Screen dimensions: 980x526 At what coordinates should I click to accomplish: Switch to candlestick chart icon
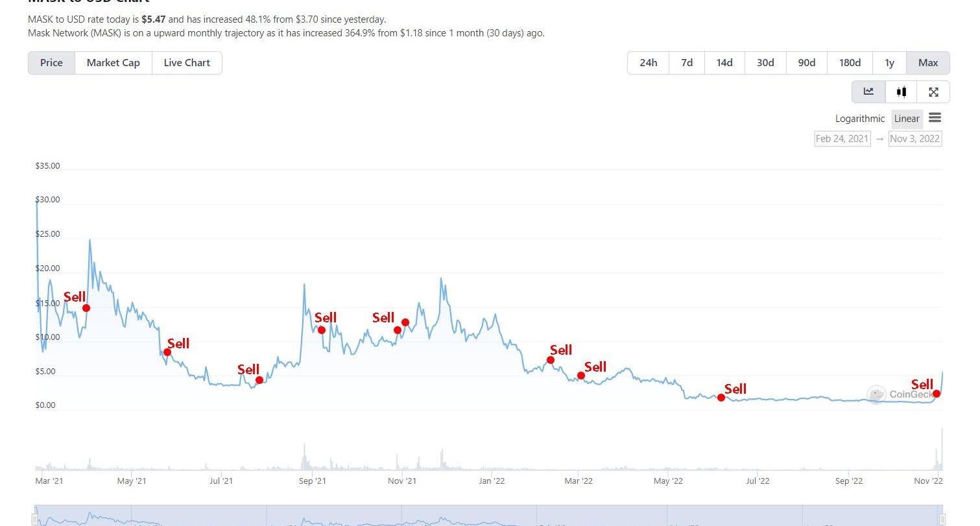[x=901, y=92]
